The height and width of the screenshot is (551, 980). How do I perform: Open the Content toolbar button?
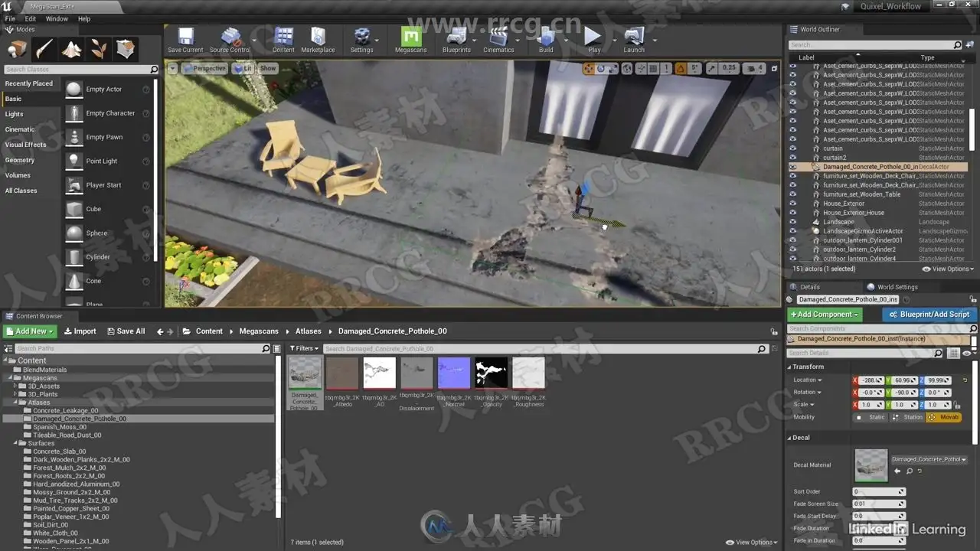283,40
